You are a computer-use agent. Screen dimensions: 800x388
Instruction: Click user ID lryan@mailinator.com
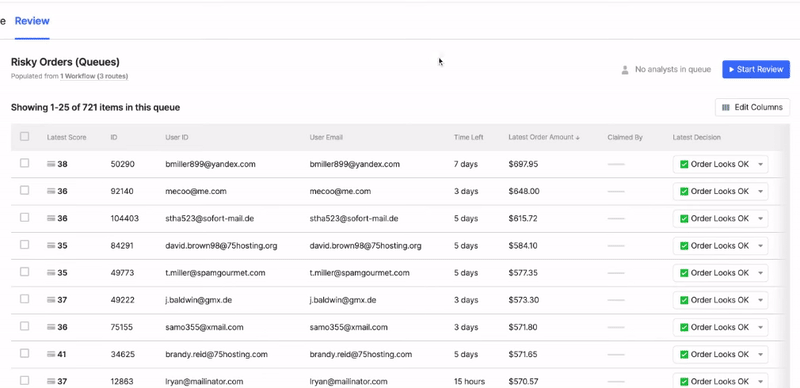click(204, 381)
